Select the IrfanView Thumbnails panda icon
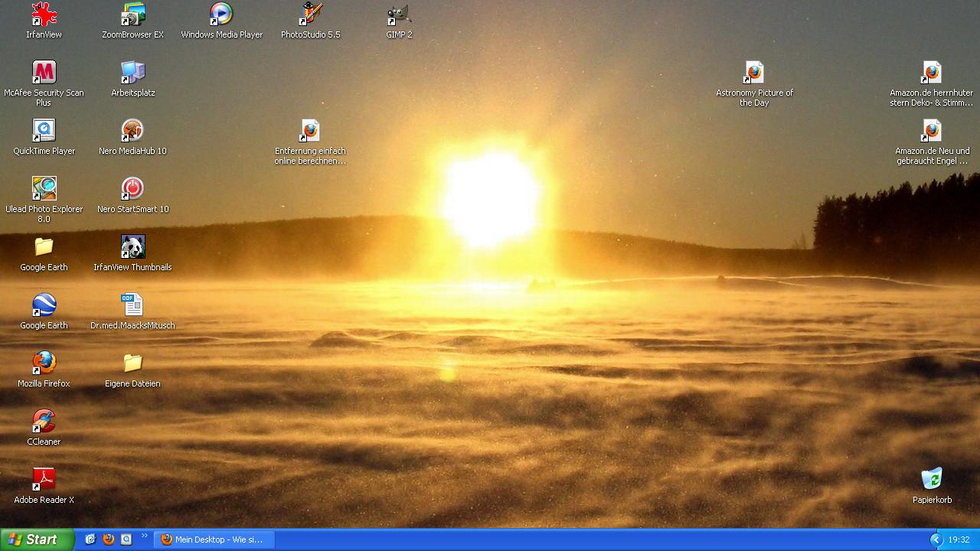The width and height of the screenshot is (980, 551). click(132, 247)
